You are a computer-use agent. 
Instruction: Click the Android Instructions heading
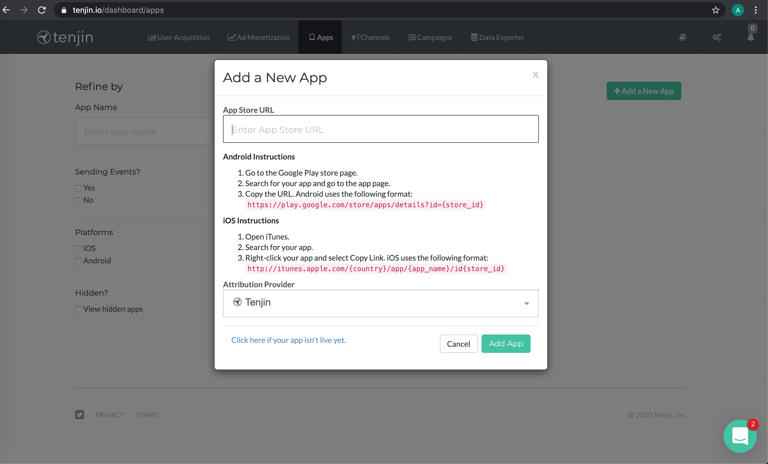tap(259, 157)
